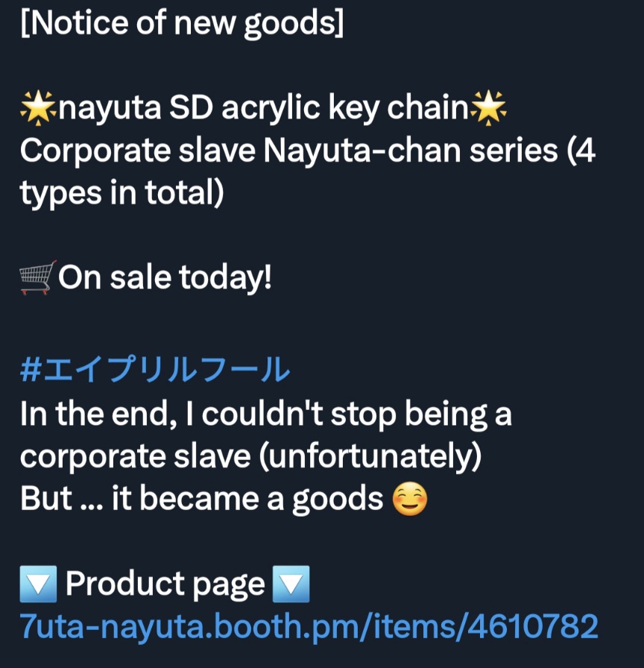The width and height of the screenshot is (644, 668).
Task: Click the sparkle star emoji after chain
Action: [x=488, y=108]
